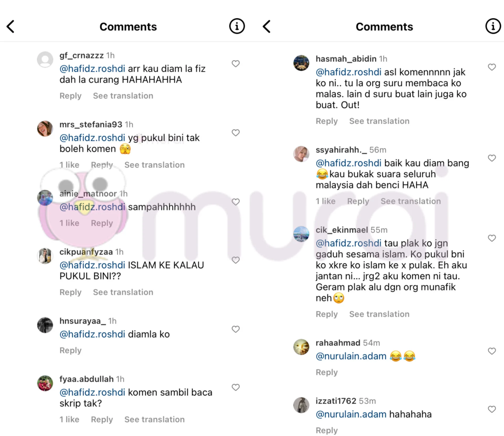
Task: Like gf_crnazzz's comment with heart
Action: pyautogui.click(x=236, y=64)
